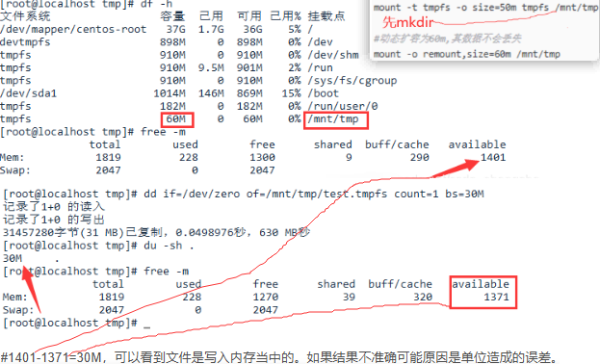Select the 记录了1+0 的写出 line
Viewport: 600px width, 364px height.
tap(54, 220)
